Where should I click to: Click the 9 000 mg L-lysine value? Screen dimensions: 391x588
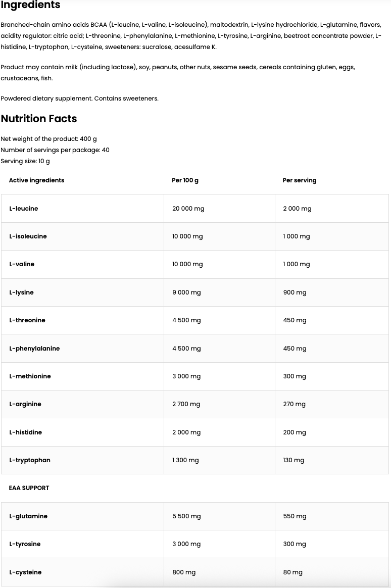click(x=186, y=292)
